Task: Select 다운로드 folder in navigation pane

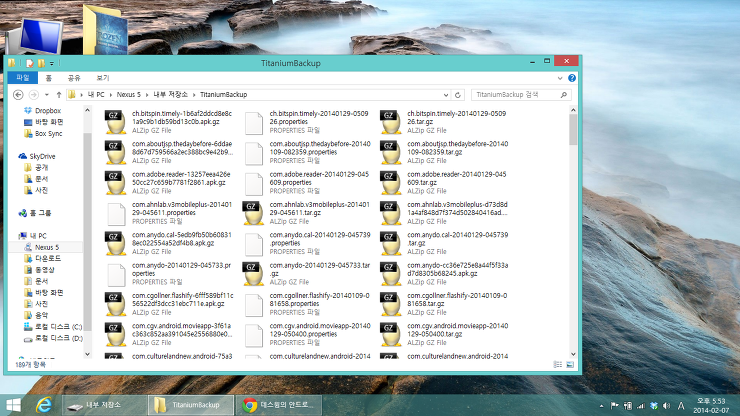Action: [x=48, y=259]
